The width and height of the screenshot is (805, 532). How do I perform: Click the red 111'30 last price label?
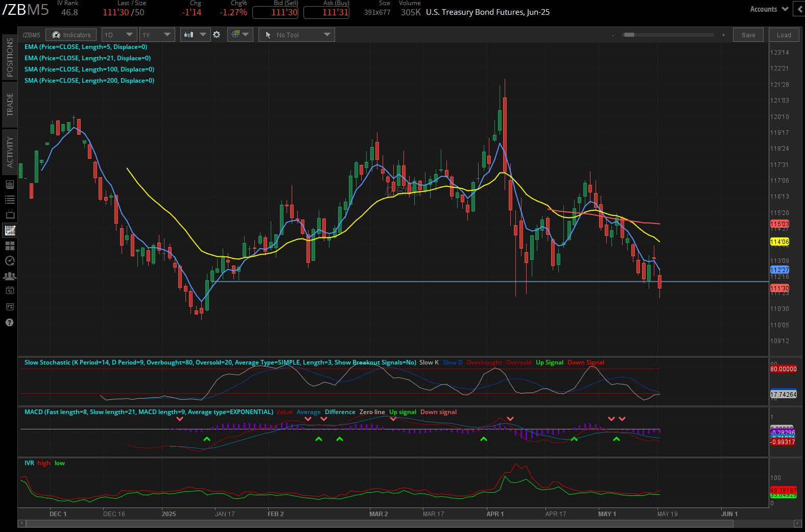[x=779, y=288]
